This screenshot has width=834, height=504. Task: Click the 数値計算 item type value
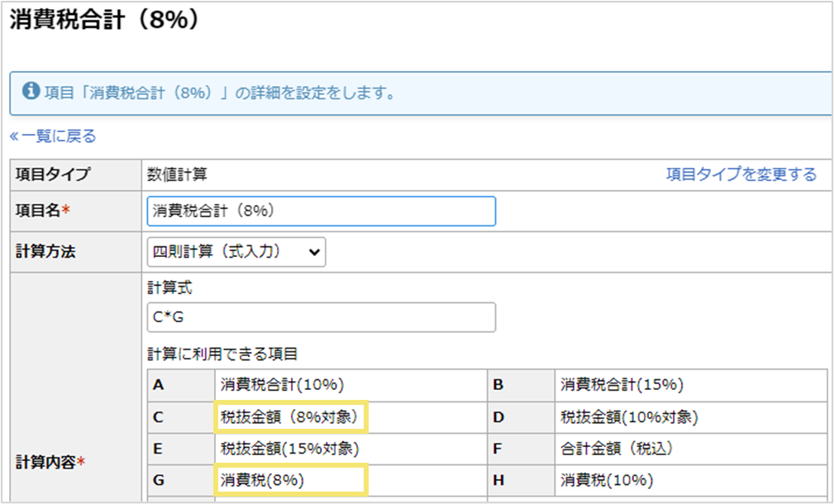click(x=177, y=174)
